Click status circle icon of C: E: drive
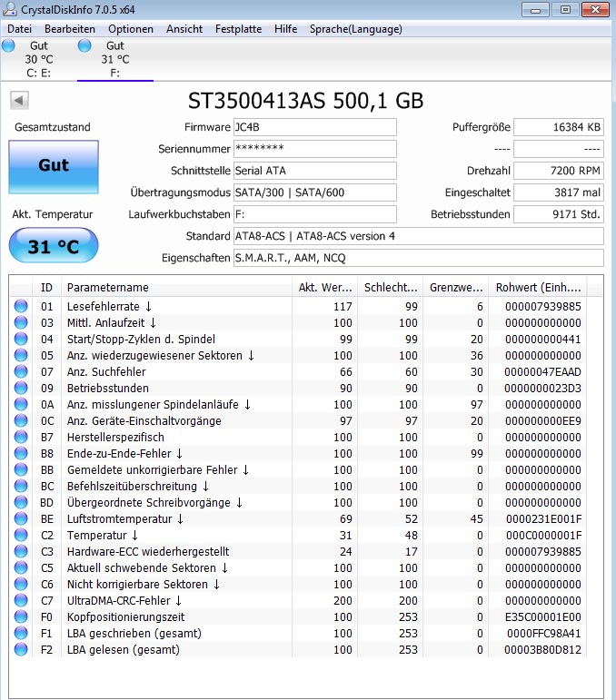Screen dimensions: 616x700 (x=8, y=45)
